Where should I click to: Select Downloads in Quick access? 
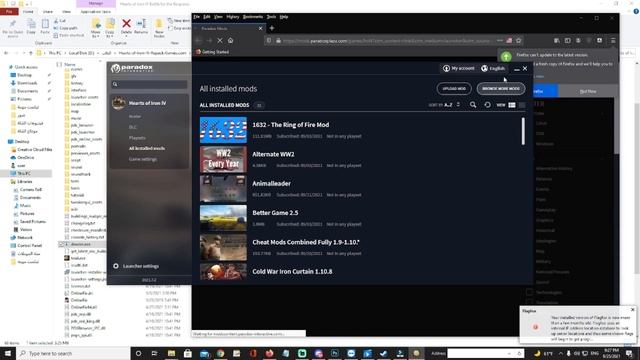[x=27, y=83]
